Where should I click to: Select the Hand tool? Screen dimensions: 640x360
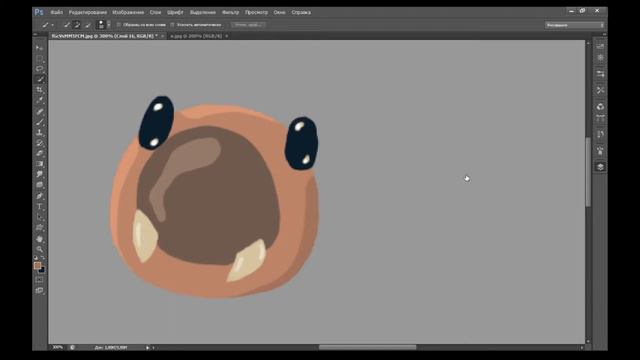pos(40,239)
